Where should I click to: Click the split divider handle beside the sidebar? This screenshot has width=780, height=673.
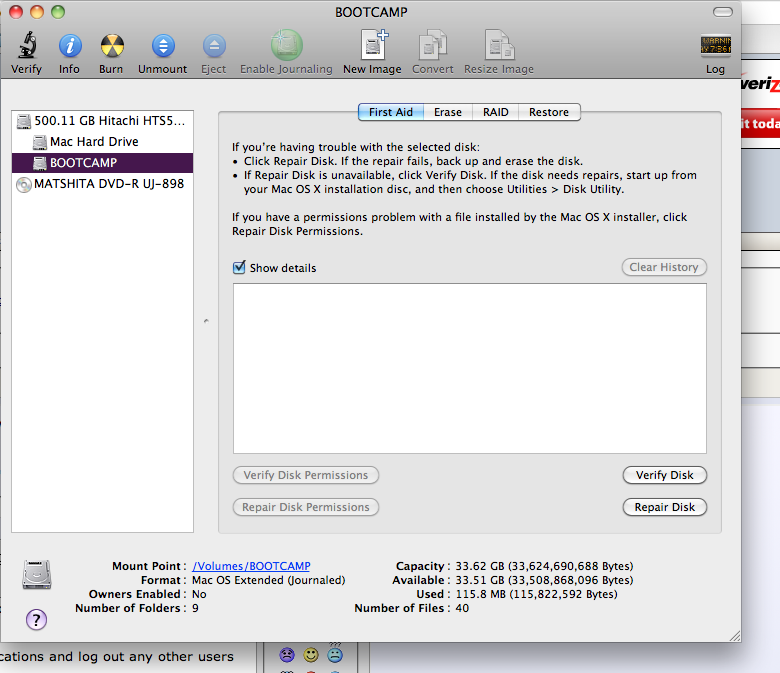tap(206, 321)
